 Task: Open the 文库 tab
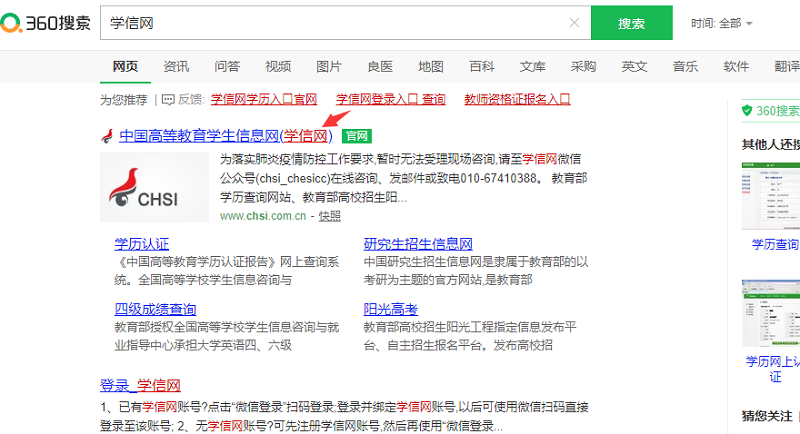[x=533, y=67]
